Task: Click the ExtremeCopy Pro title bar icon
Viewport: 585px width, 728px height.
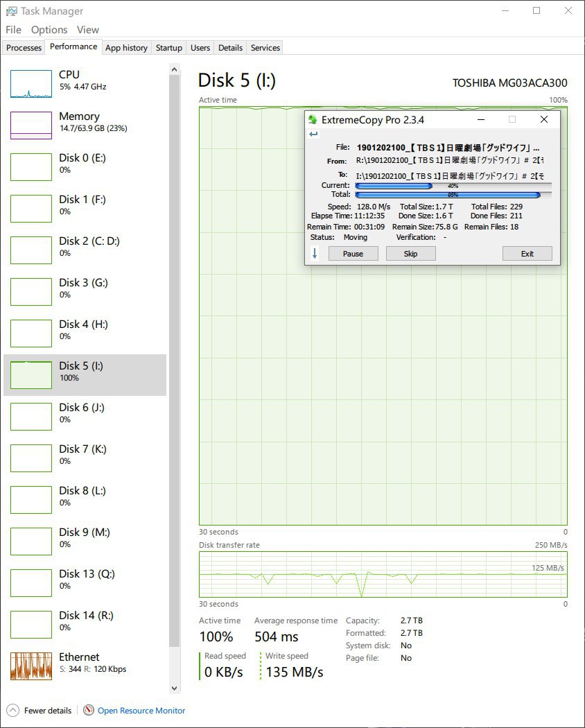Action: click(x=313, y=120)
